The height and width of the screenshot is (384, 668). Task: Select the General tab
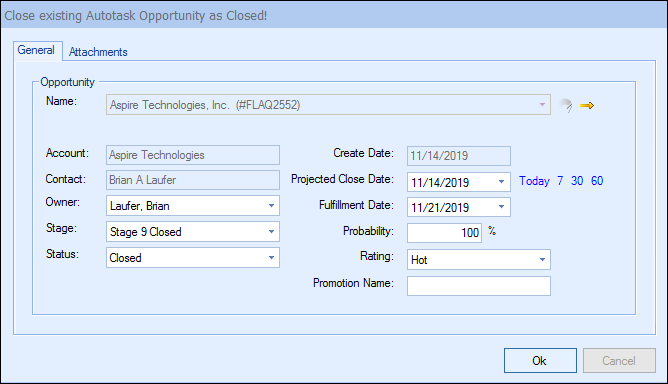pos(36,50)
